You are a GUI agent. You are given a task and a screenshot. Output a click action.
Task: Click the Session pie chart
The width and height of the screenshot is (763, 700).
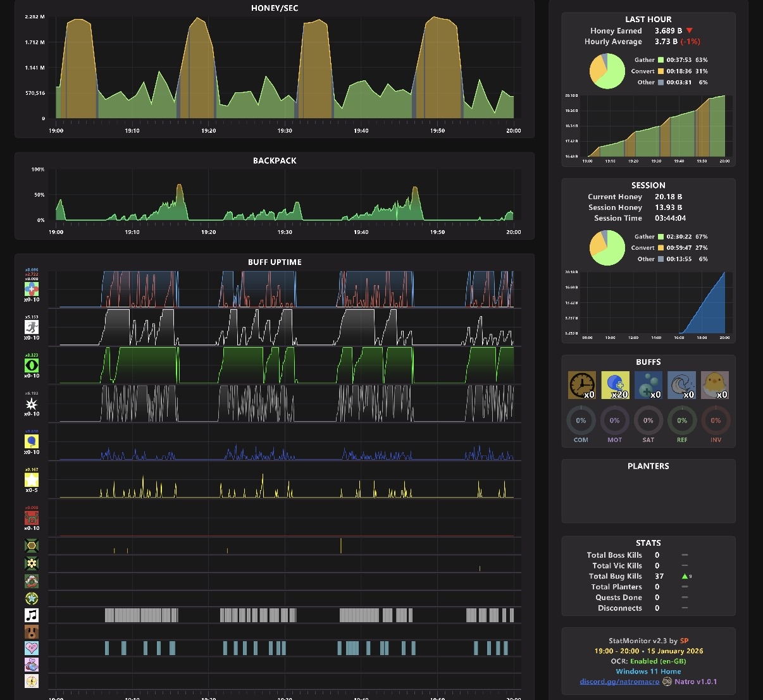click(x=607, y=248)
